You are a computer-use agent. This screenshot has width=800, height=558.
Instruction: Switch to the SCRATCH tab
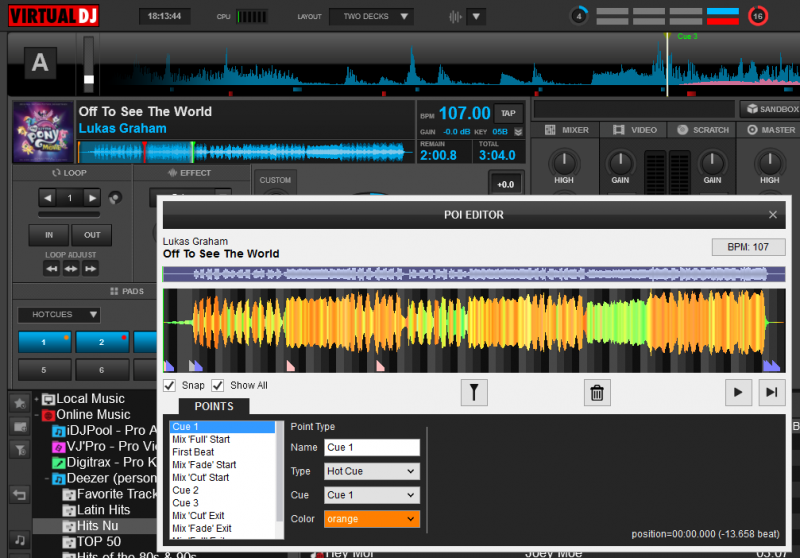703,130
